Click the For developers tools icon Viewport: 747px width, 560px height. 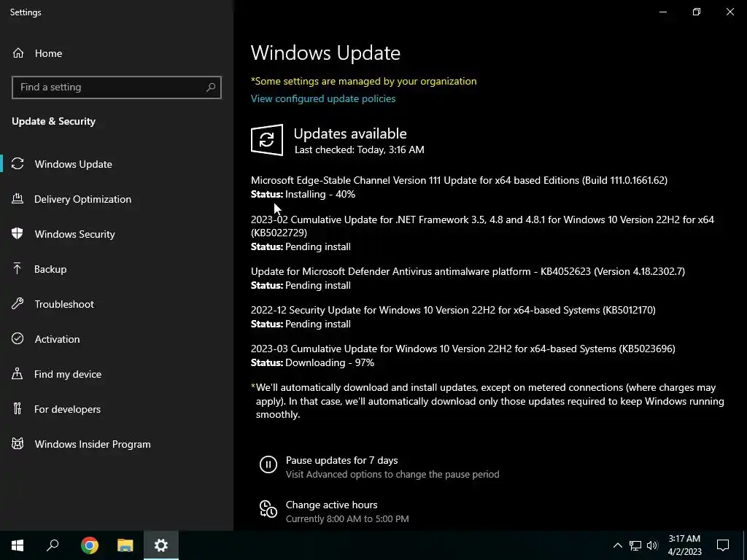[x=18, y=408]
